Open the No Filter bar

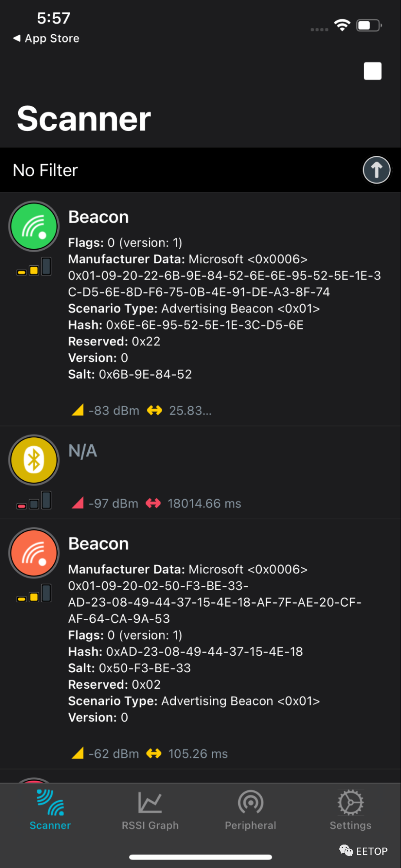pos(200,170)
